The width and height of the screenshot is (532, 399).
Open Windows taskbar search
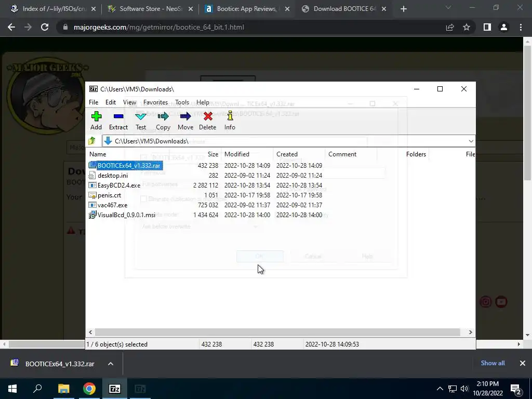(37, 389)
